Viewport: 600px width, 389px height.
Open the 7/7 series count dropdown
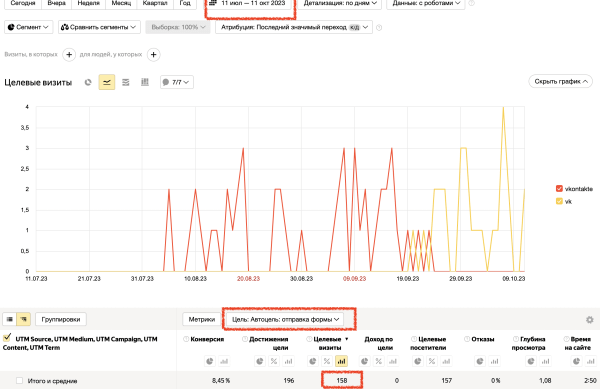pyautogui.click(x=177, y=82)
